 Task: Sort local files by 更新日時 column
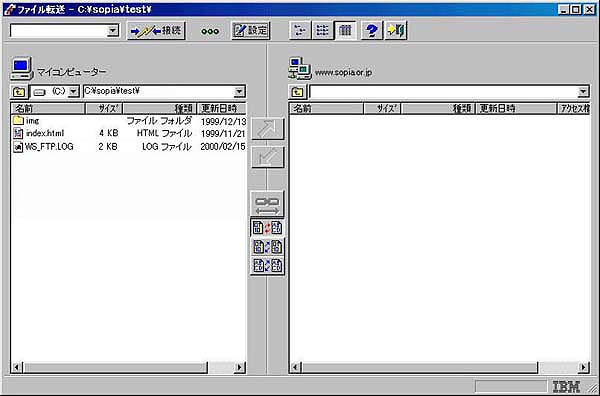click(221, 109)
